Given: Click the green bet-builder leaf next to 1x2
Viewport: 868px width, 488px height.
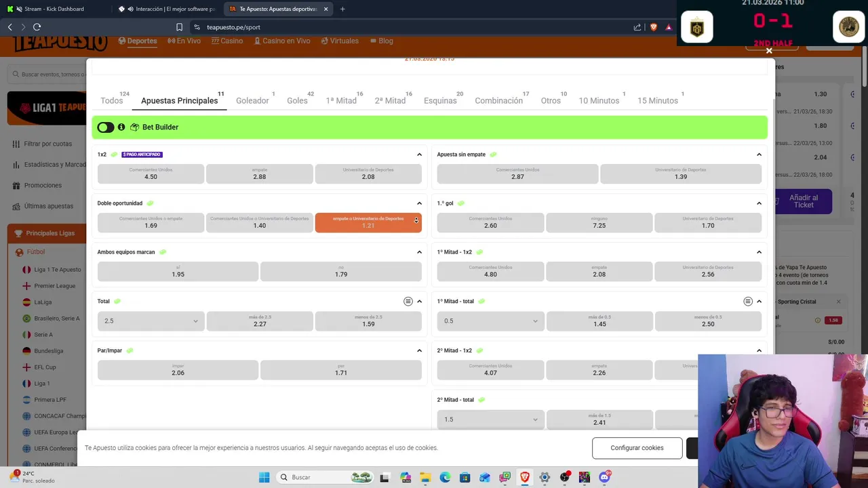Looking at the screenshot, I should click(x=114, y=155).
